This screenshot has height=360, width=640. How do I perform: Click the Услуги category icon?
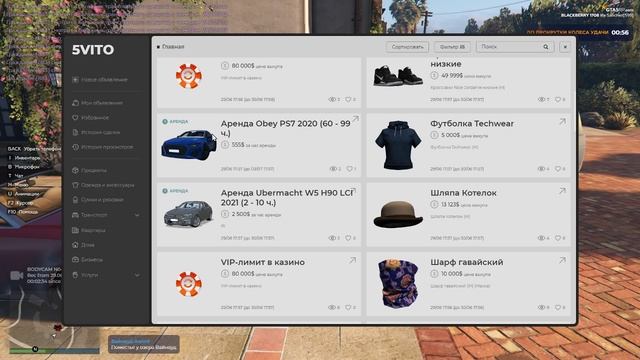[75, 275]
